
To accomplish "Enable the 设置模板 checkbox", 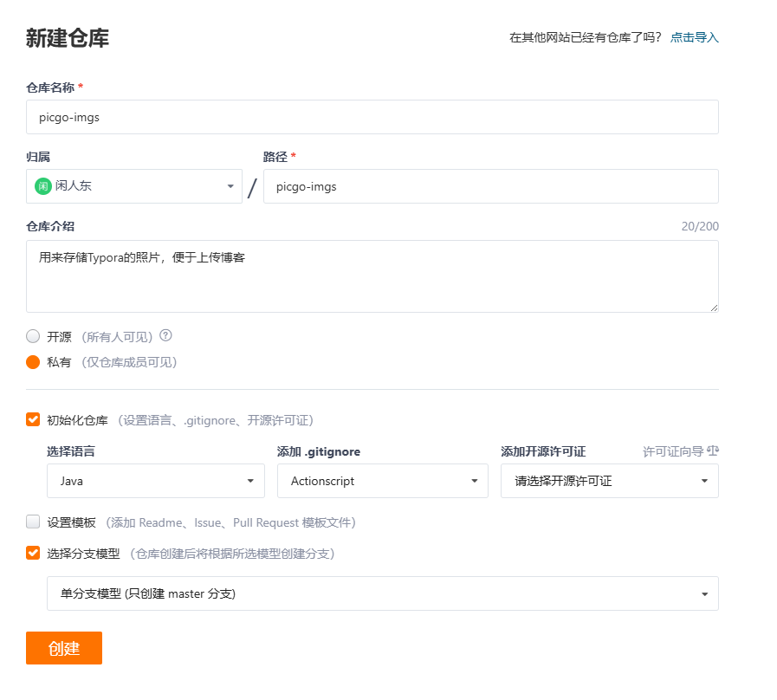I will (x=32, y=522).
